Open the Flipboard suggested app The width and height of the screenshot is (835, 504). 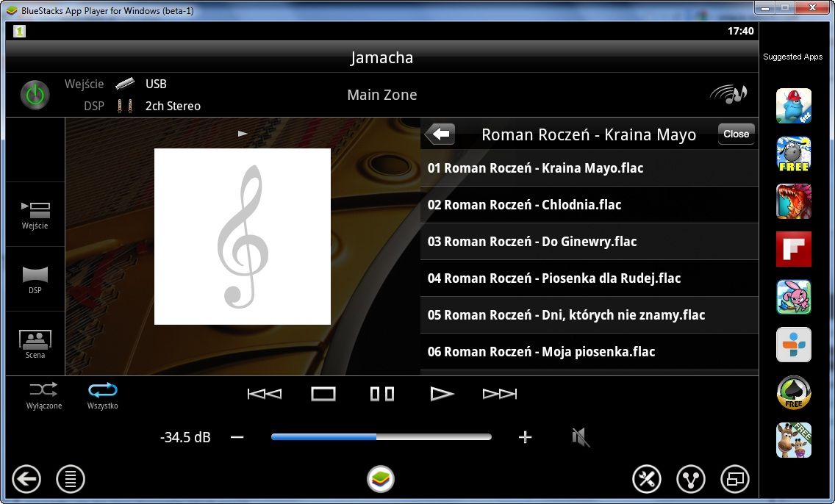tap(793, 249)
